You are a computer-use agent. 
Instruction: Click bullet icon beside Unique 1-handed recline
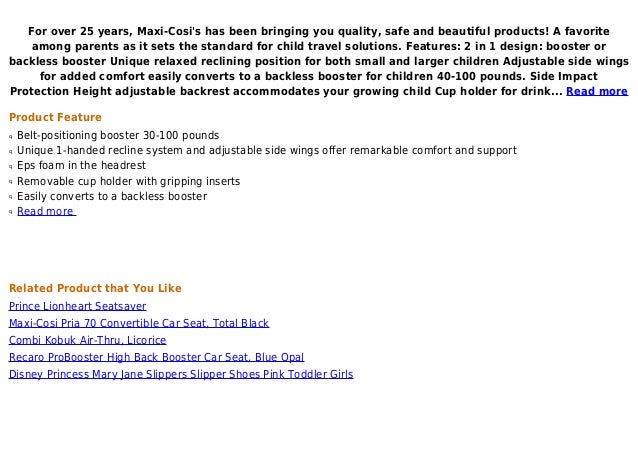(x=11, y=151)
